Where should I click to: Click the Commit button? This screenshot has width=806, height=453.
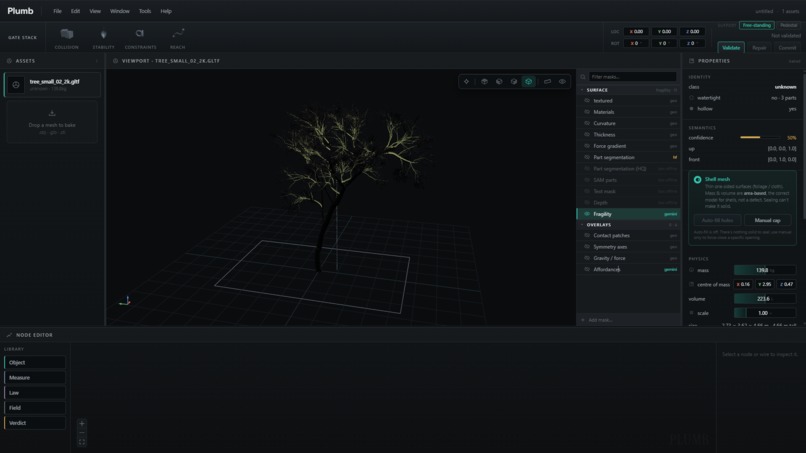[x=787, y=47]
